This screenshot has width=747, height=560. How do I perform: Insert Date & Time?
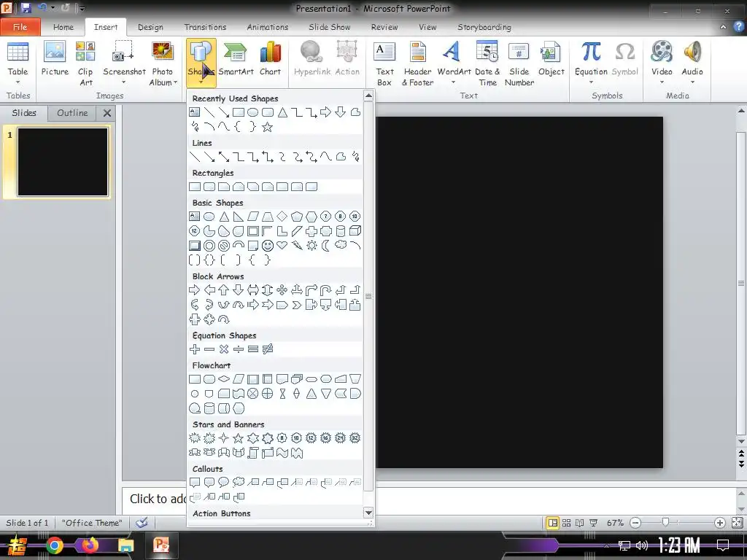click(487, 64)
